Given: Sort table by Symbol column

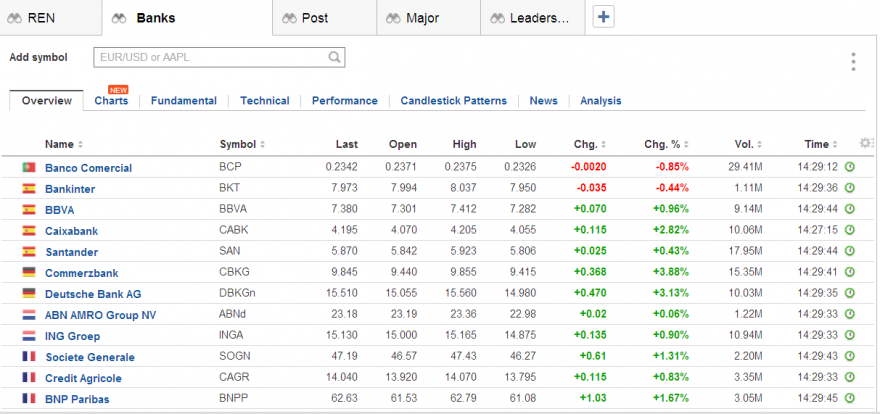Looking at the screenshot, I should [x=242, y=144].
